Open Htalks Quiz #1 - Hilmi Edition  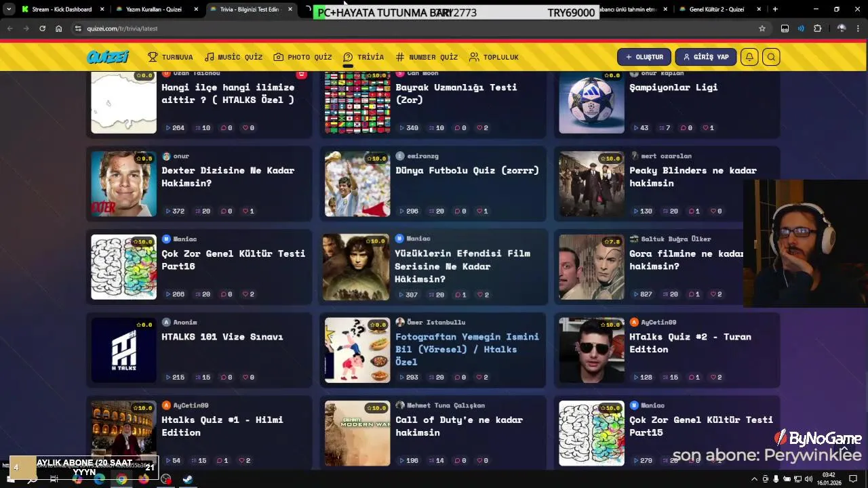tap(222, 426)
